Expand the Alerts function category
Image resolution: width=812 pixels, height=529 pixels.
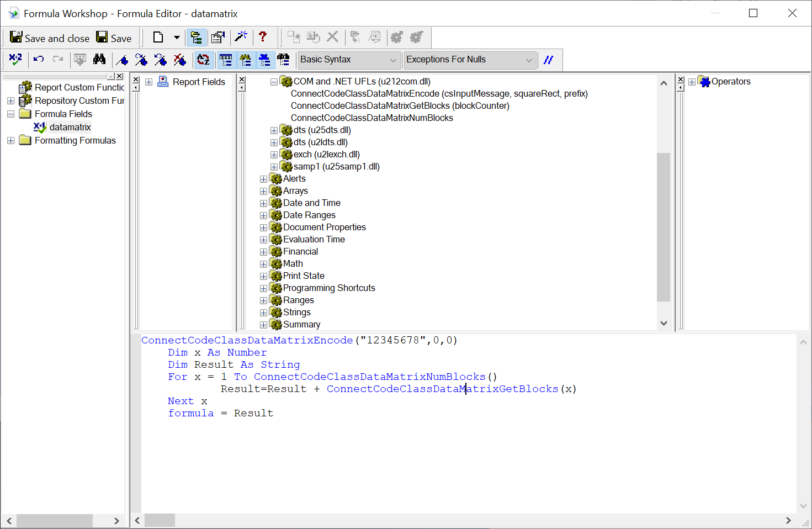click(263, 179)
